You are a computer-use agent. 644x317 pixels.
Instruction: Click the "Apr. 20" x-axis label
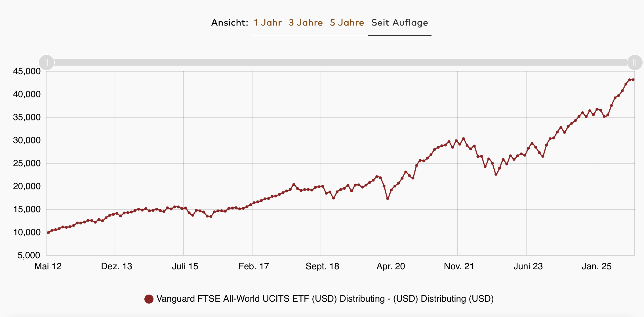point(391,266)
